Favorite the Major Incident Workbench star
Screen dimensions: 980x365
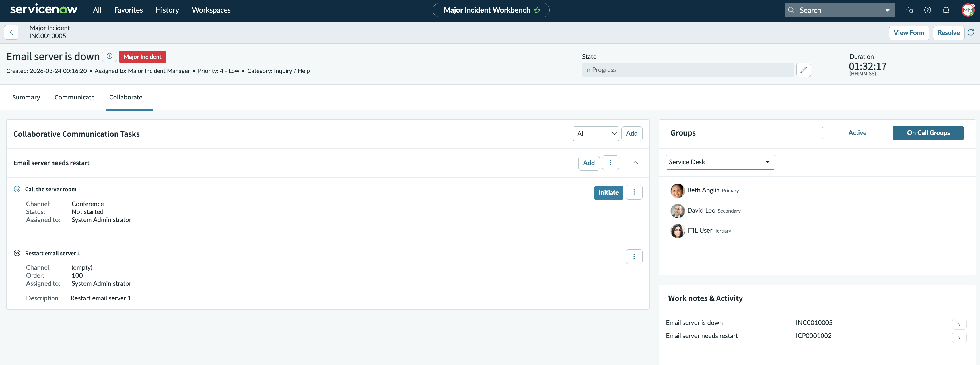click(x=537, y=10)
